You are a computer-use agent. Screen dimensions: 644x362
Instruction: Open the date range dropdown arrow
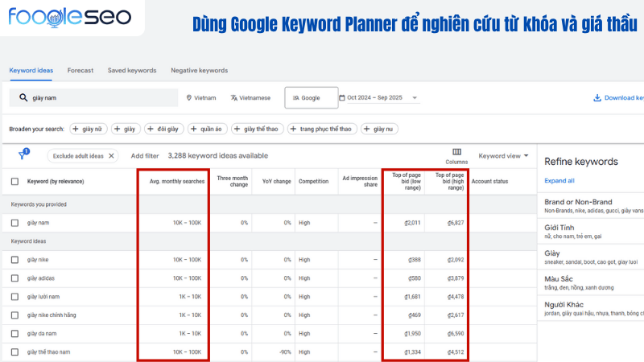pos(415,97)
